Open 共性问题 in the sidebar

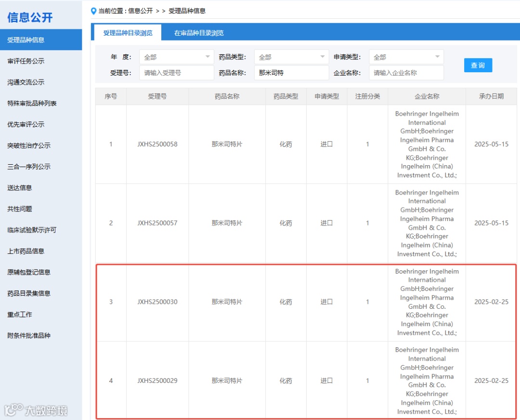[20, 209]
